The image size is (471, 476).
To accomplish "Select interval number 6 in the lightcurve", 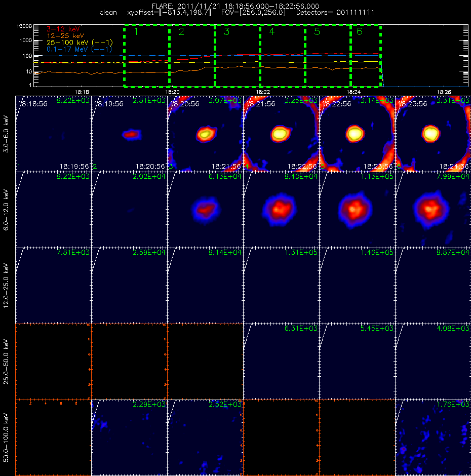I will tap(360, 31).
